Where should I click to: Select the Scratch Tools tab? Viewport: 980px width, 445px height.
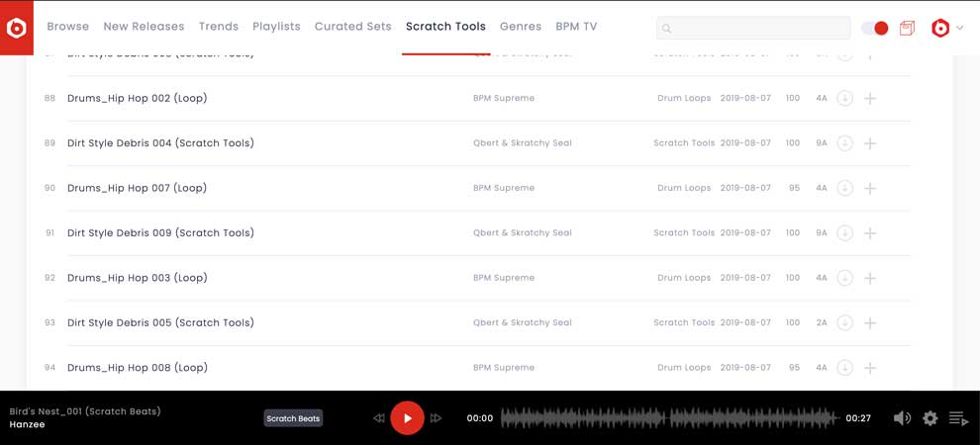coord(445,27)
